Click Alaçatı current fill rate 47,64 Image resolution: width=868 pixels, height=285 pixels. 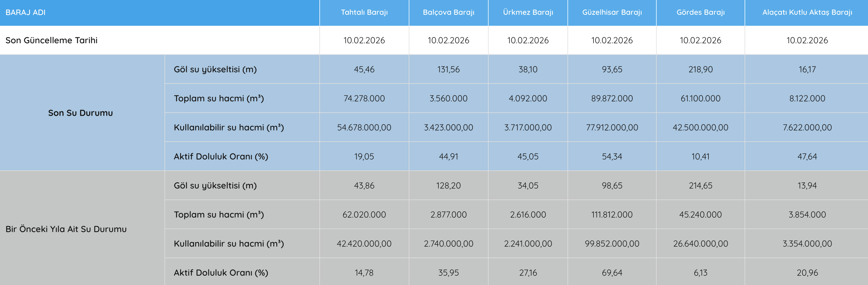coord(807,157)
